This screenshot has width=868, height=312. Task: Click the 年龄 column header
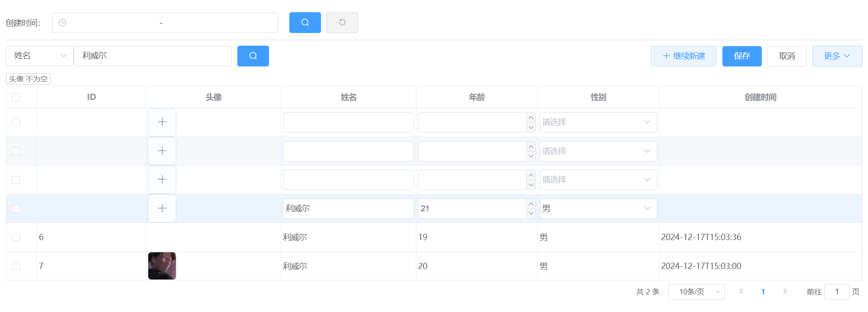click(x=477, y=97)
